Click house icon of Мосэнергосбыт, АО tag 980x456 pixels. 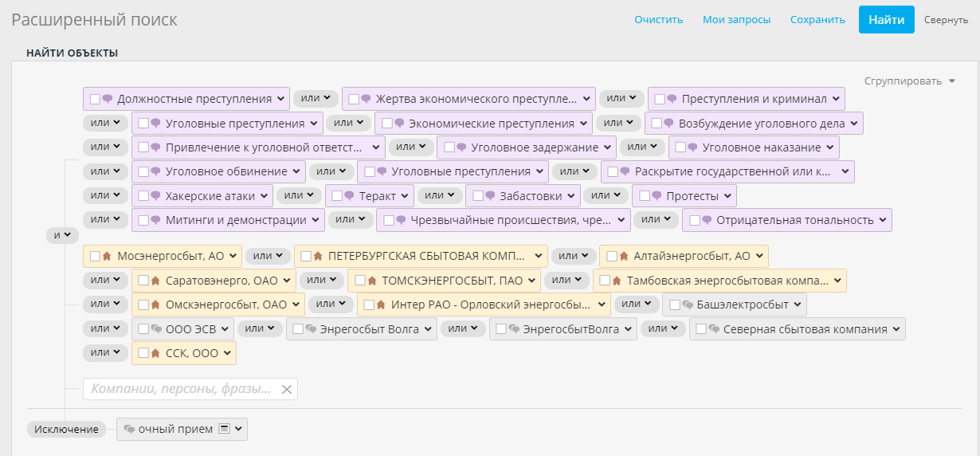point(107,256)
